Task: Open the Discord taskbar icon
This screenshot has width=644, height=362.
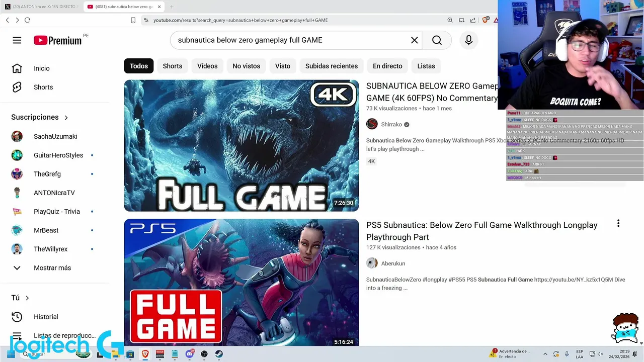Action: [190, 354]
